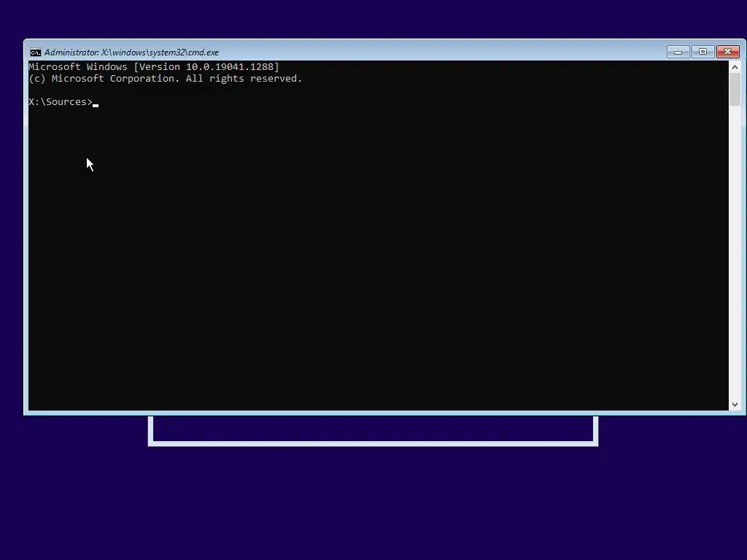Click the title text 'Administrator: X:\windows\system32\cmd.exe'
The width and height of the screenshot is (747, 560).
[131, 52]
